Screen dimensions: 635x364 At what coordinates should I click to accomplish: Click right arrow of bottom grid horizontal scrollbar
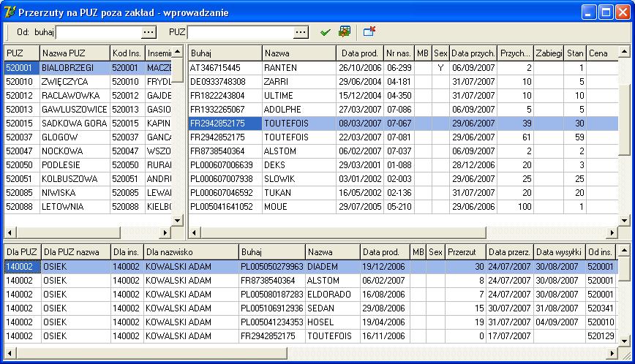612,354
